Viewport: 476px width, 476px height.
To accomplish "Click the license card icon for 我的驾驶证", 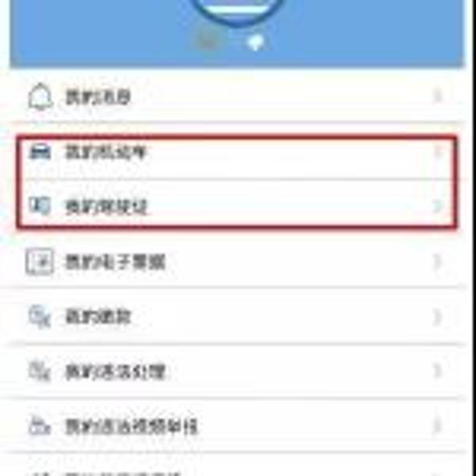I will tap(40, 205).
